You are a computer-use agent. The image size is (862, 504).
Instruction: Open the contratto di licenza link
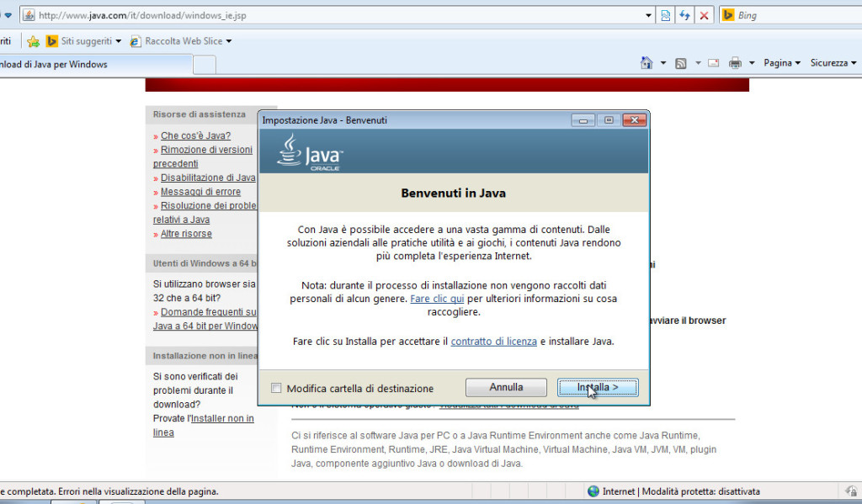[493, 342]
